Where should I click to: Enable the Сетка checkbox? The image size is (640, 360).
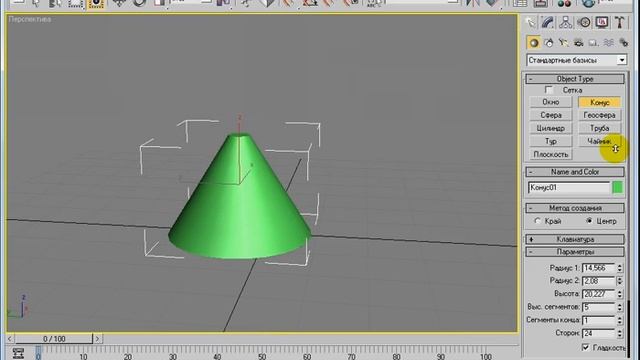point(549,90)
